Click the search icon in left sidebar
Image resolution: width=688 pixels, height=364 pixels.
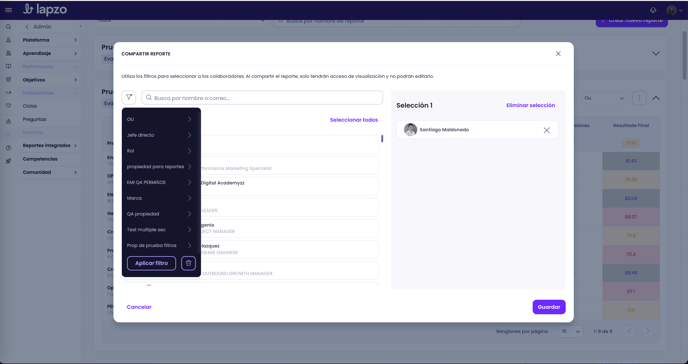(x=8, y=27)
